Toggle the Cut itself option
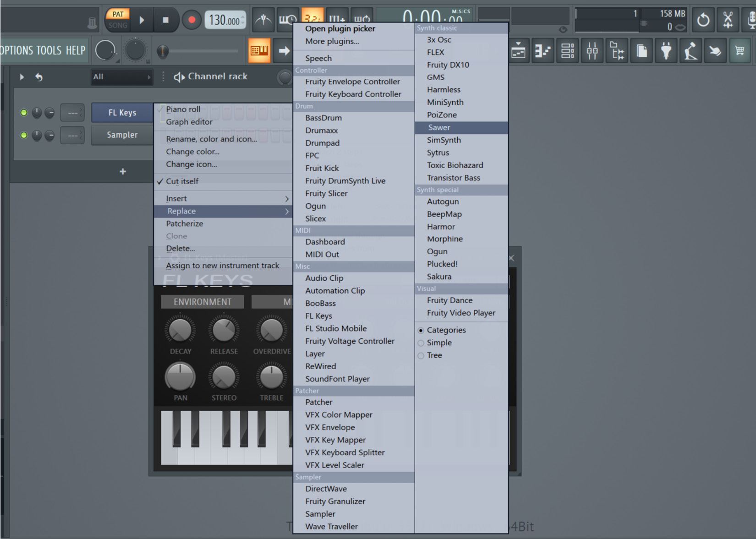The width and height of the screenshot is (756, 539). tap(182, 181)
